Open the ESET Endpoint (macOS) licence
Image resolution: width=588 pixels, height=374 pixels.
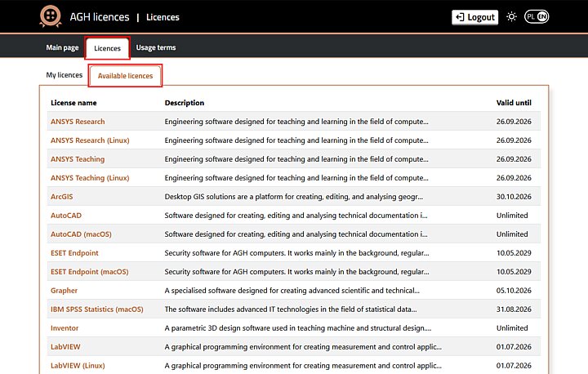(90, 272)
